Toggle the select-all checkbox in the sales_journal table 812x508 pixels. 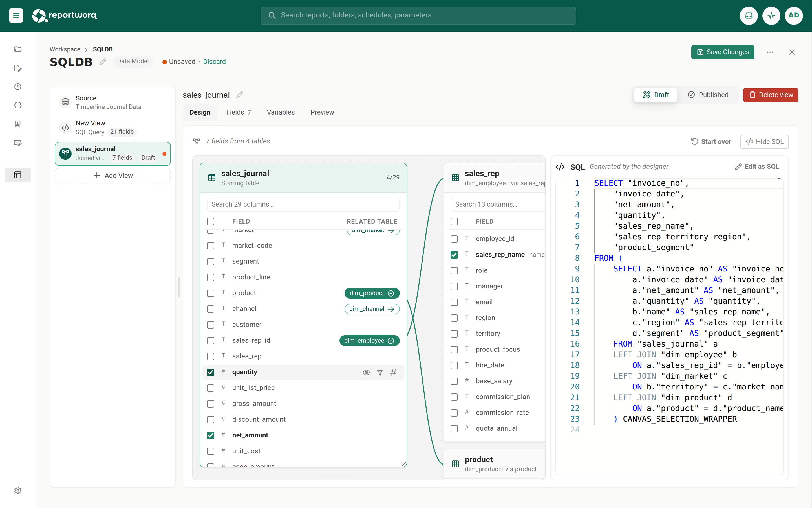pos(210,222)
